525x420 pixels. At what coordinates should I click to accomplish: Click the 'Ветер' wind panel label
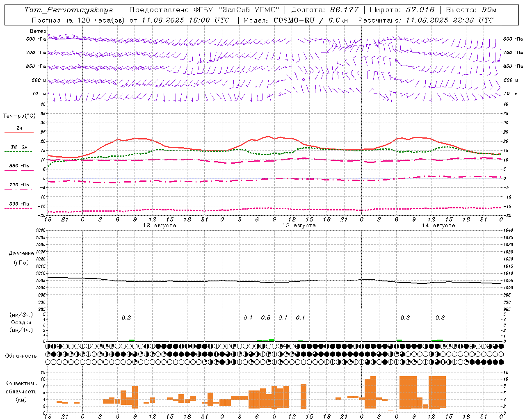pos(38,31)
